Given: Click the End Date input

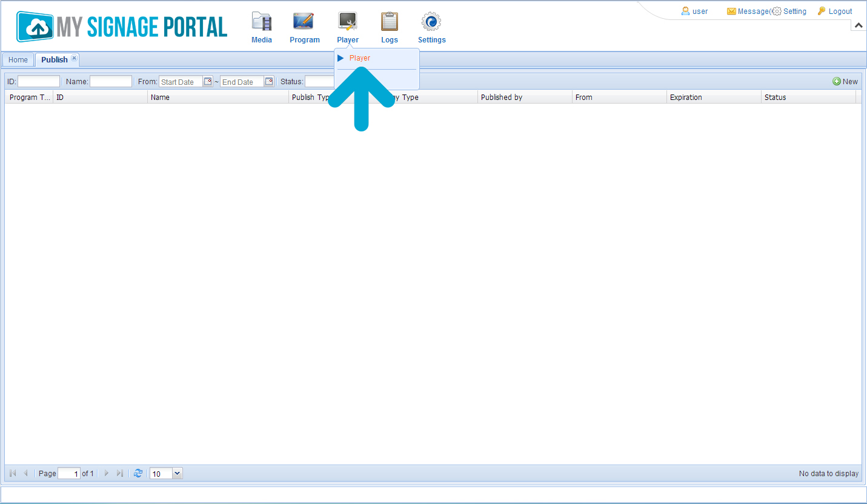Looking at the screenshot, I should click(x=242, y=82).
